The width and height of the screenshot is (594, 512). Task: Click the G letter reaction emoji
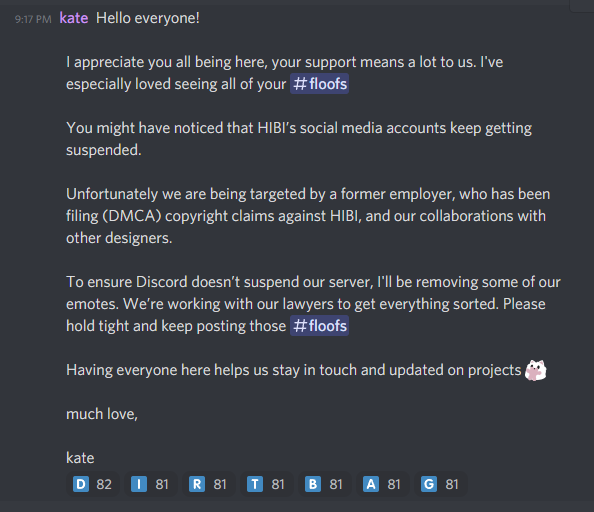pos(429,484)
